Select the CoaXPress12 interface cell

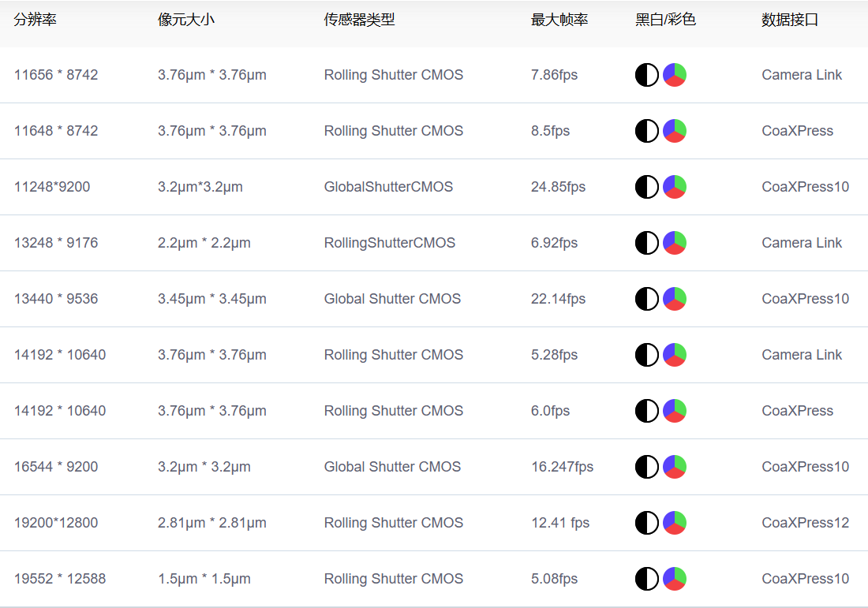pyautogui.click(x=805, y=523)
